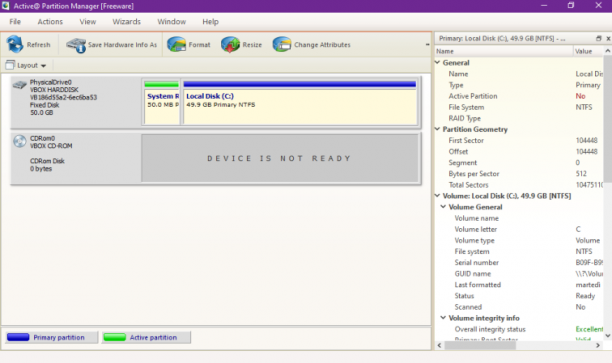Image resolution: width=612 pixels, height=363 pixels.
Task: Collapse the Partition Geometry section
Action: [438, 129]
